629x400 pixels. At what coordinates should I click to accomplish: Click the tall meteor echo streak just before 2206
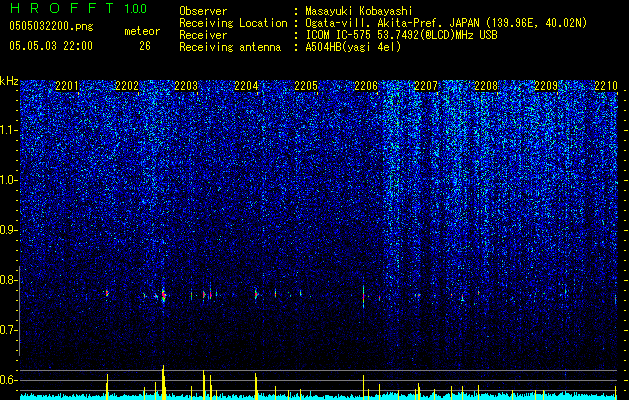click(x=363, y=297)
